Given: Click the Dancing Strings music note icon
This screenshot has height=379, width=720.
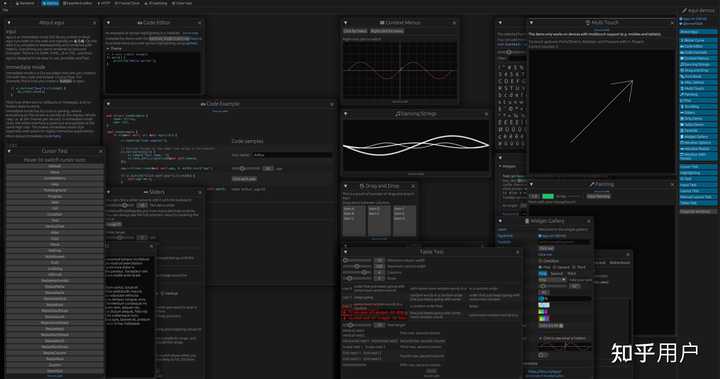Looking at the screenshot, I should pos(398,114).
